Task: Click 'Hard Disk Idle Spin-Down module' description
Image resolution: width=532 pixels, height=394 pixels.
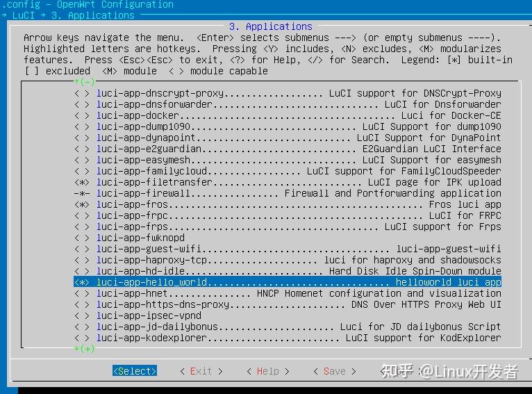Action: (415, 272)
